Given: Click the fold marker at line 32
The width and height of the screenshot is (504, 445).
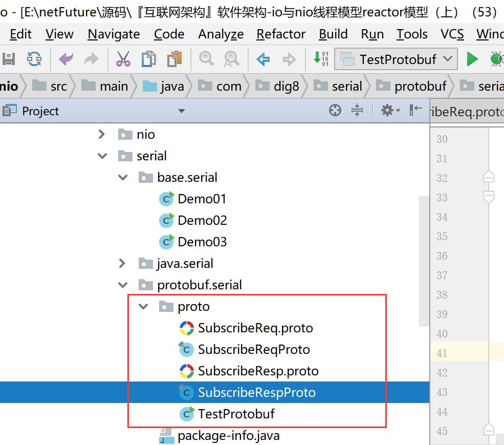Looking at the screenshot, I should (x=489, y=177).
